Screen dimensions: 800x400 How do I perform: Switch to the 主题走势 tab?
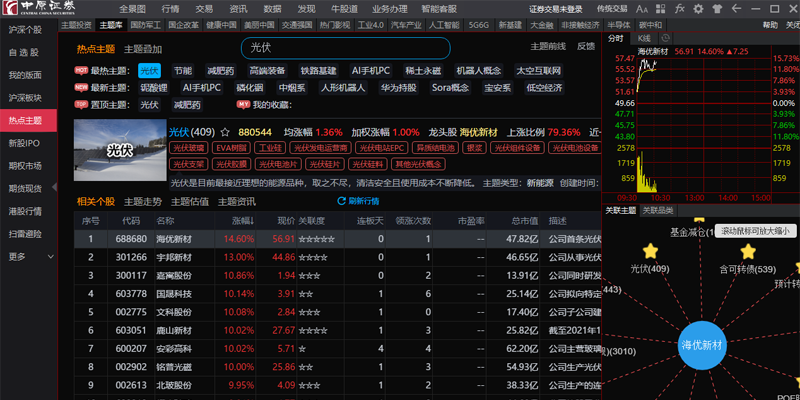point(143,202)
